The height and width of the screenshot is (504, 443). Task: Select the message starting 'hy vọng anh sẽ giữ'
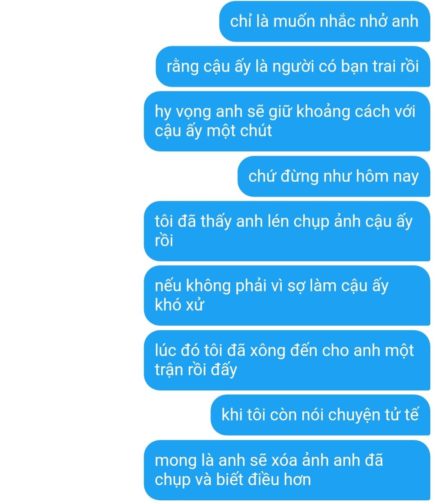click(x=287, y=121)
